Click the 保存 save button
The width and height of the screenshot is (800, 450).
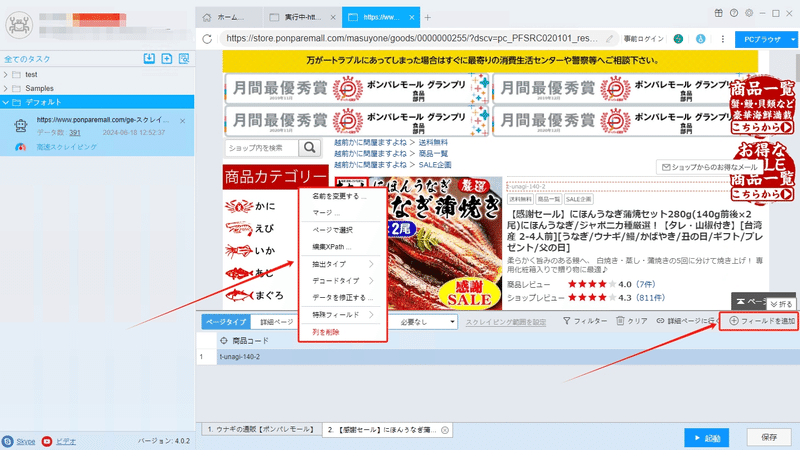769,437
